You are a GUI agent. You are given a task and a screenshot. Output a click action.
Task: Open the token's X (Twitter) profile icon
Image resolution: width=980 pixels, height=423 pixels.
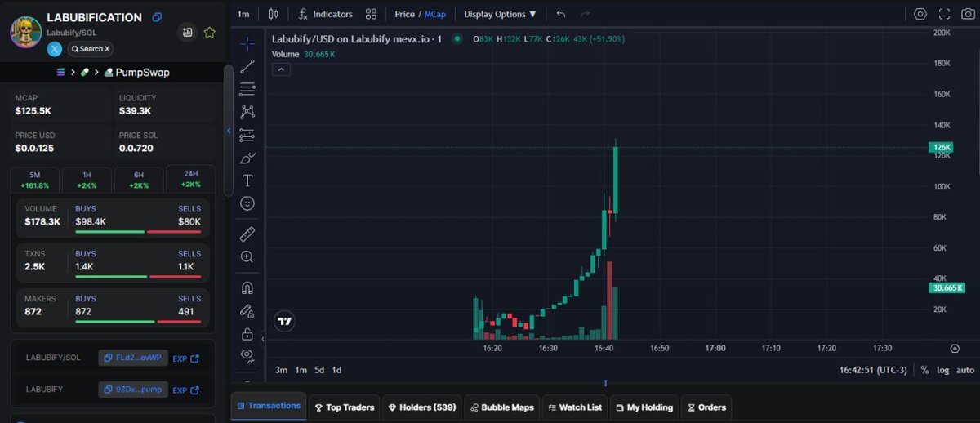(55, 49)
